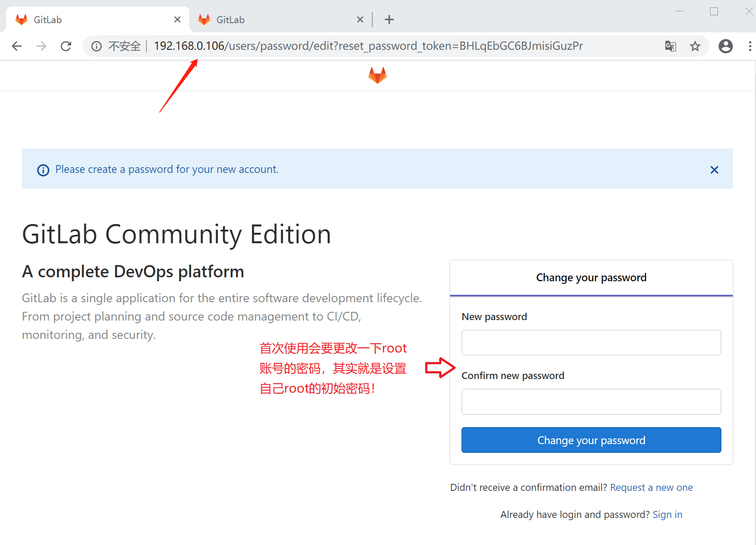Open the Google Translate icon in address bar
The image size is (756, 545).
670,46
